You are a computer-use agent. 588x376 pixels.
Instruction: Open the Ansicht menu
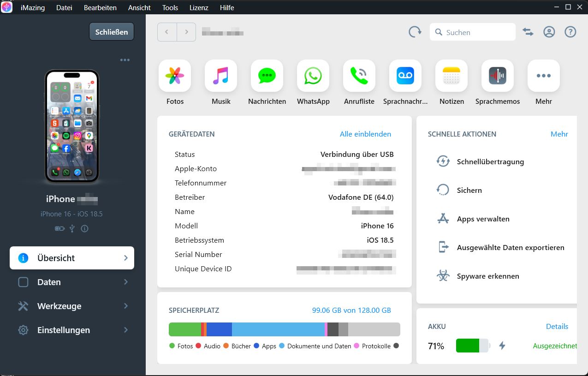pyautogui.click(x=139, y=7)
